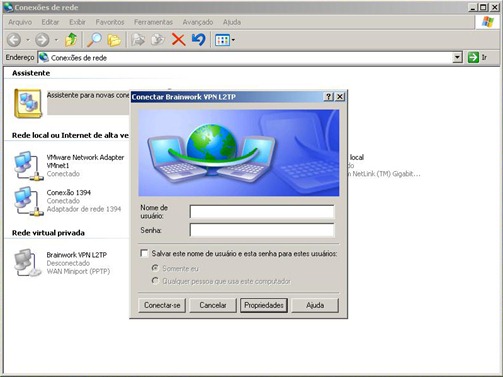Click the blue Undo arrow icon
The width and height of the screenshot is (503, 377).
[x=199, y=40]
